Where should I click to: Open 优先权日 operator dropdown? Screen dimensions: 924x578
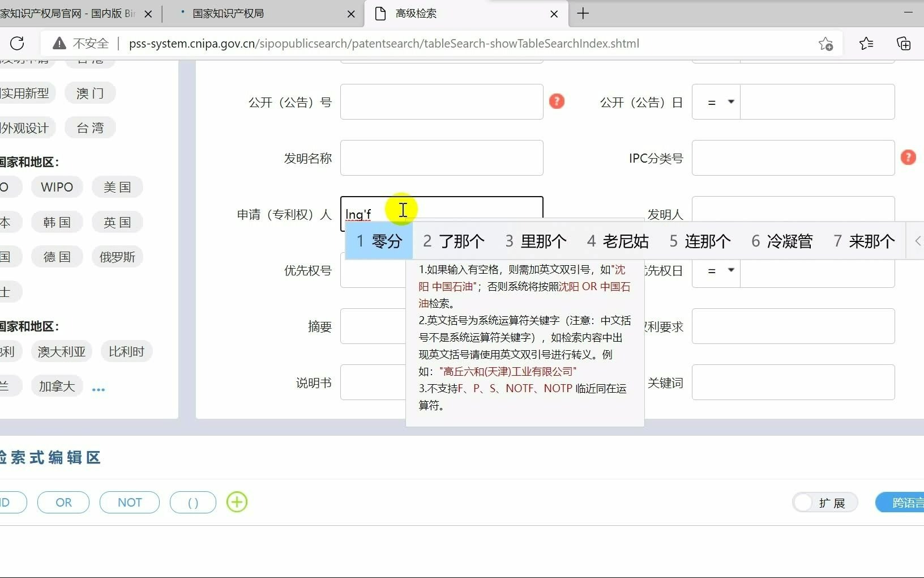[x=716, y=270]
